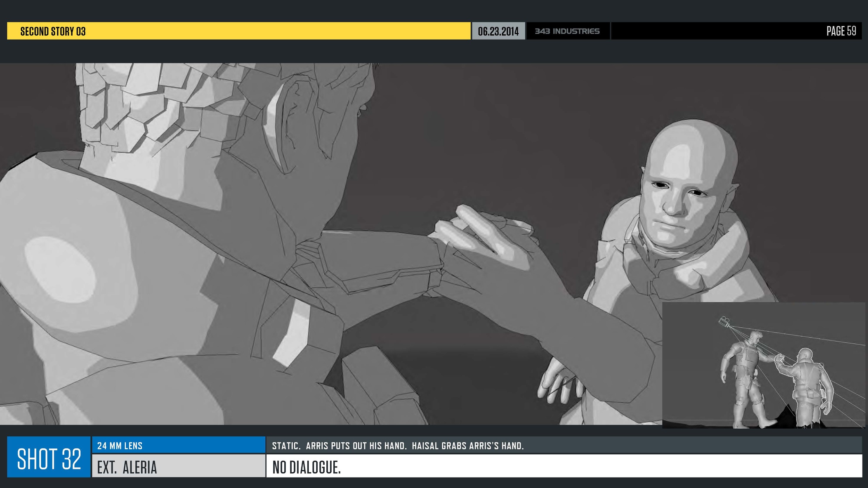Click the camera setup inset thumbnail
The image size is (868, 488).
point(763,365)
